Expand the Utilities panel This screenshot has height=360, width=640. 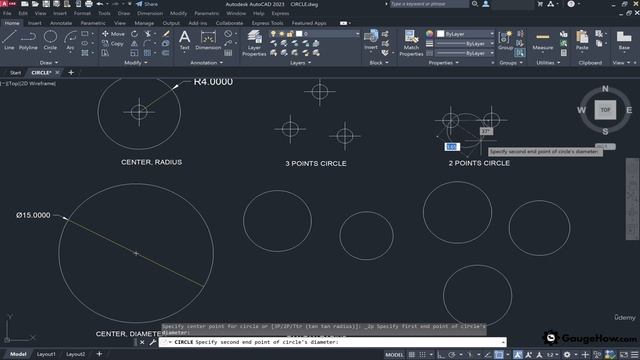[548, 63]
